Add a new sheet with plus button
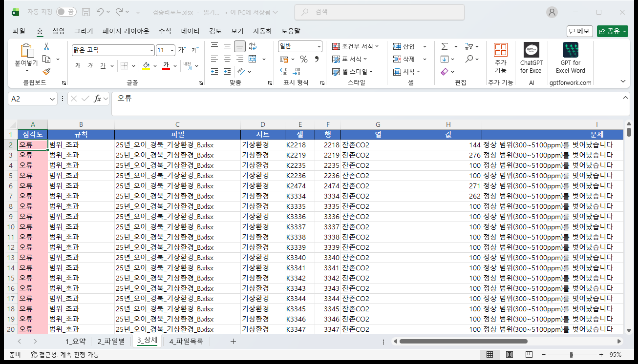Viewport: 638px width, 364px height. [233, 342]
